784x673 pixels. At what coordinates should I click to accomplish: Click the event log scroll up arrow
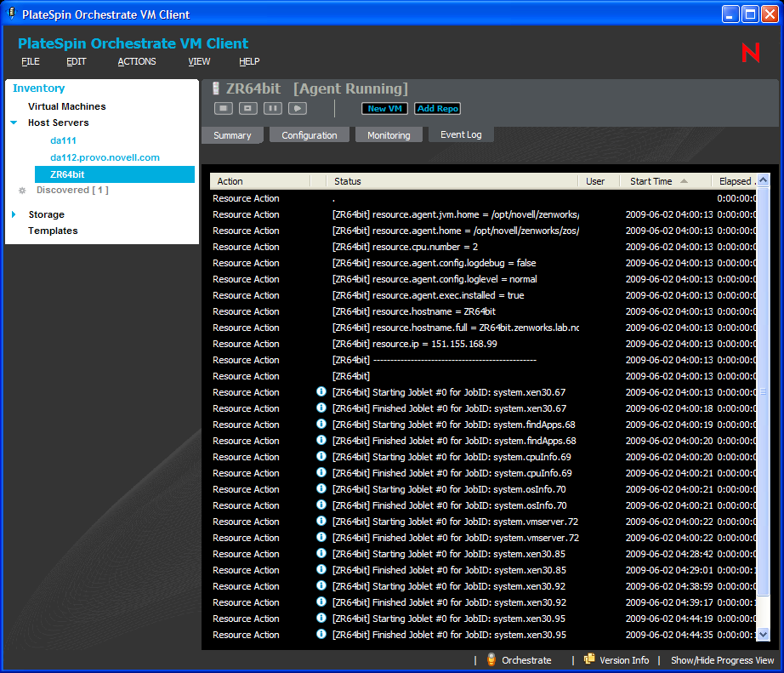pyautogui.click(x=763, y=180)
